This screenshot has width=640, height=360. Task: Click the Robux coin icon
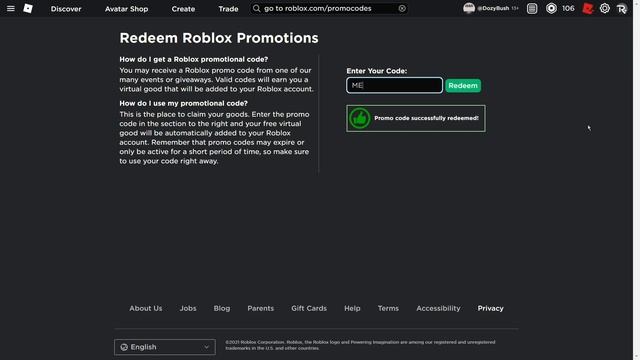pos(551,8)
